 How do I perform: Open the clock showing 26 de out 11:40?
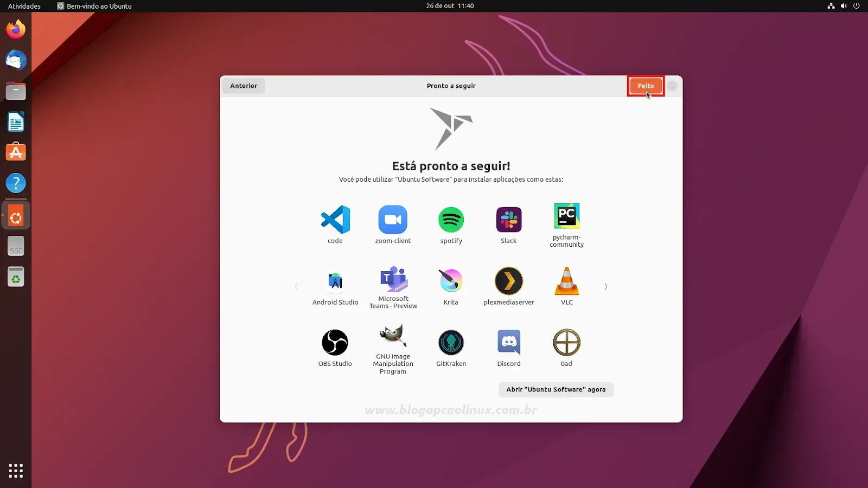[450, 6]
